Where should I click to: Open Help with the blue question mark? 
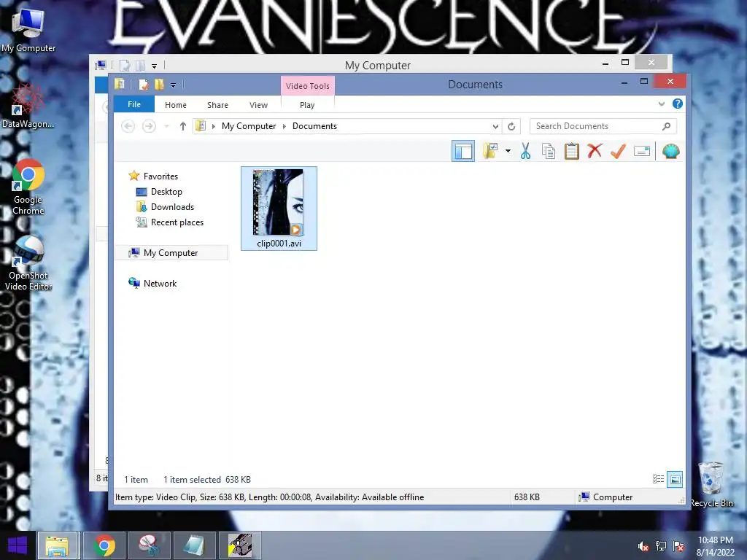[677, 104]
